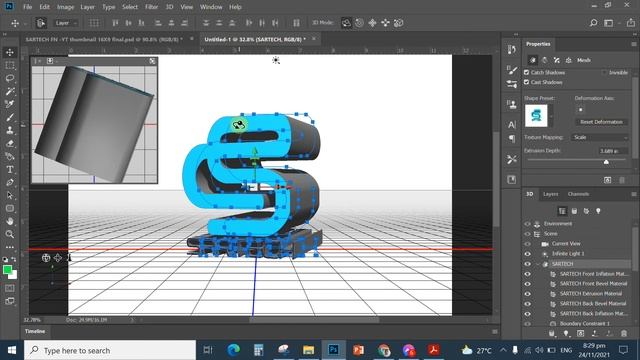Hide SARTECH Front Bevel Material

point(527,284)
